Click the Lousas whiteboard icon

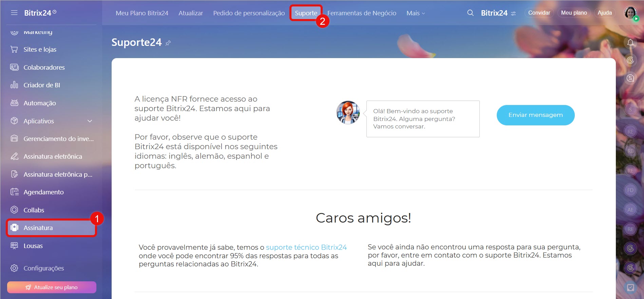tap(14, 245)
